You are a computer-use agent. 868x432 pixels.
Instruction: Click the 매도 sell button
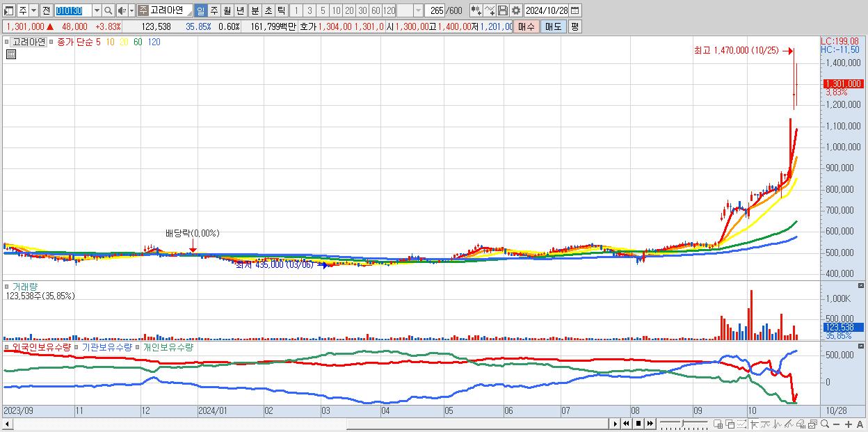click(x=553, y=26)
